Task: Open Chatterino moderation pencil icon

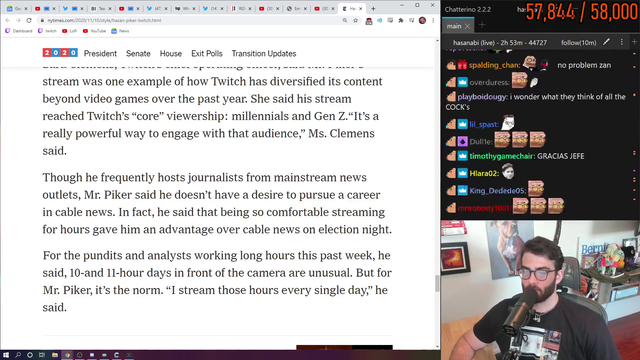Action: 607,42
